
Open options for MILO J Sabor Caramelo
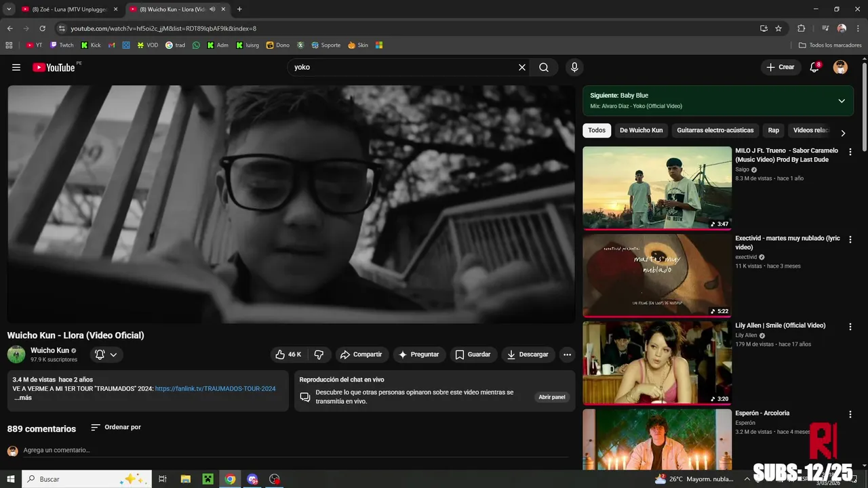pyautogui.click(x=850, y=152)
